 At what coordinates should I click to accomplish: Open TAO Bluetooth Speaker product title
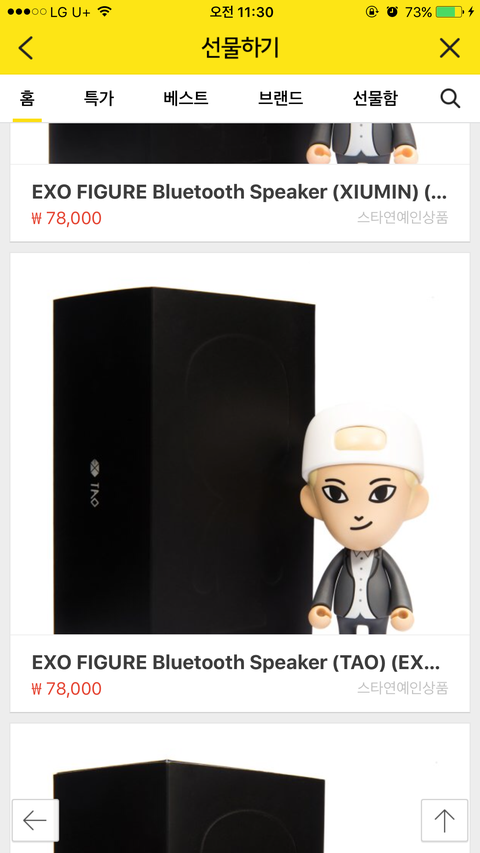(236, 663)
